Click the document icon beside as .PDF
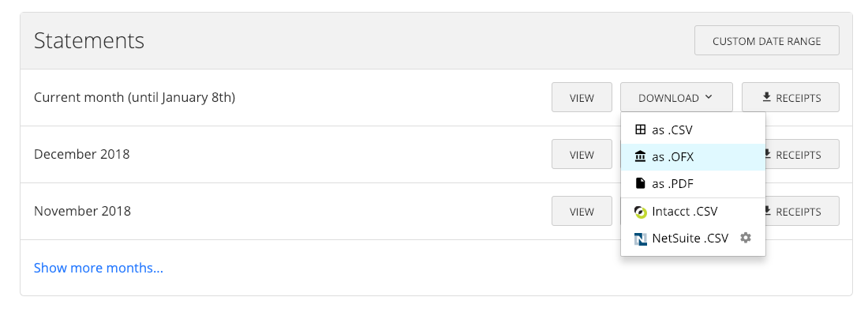The height and width of the screenshot is (312, 868). [640, 183]
